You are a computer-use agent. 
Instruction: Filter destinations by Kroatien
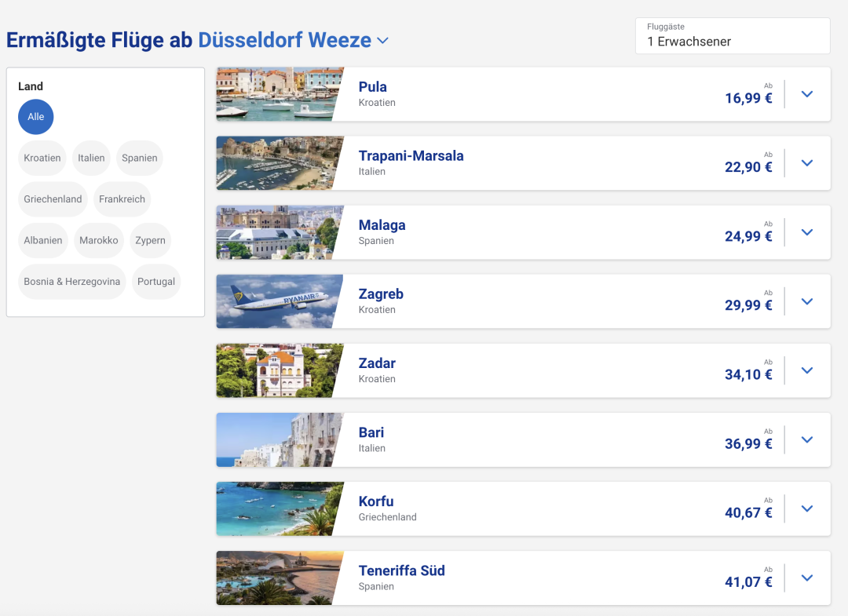(x=42, y=158)
